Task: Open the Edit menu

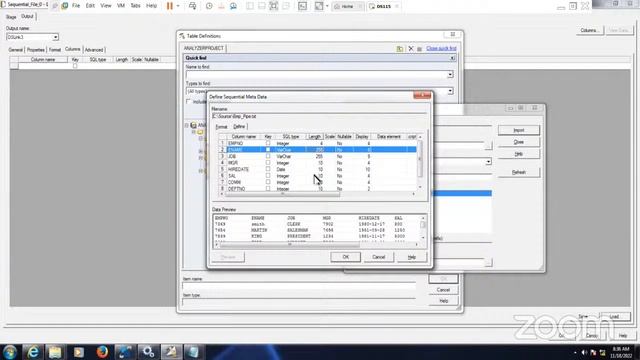Action: (x=90, y=6)
